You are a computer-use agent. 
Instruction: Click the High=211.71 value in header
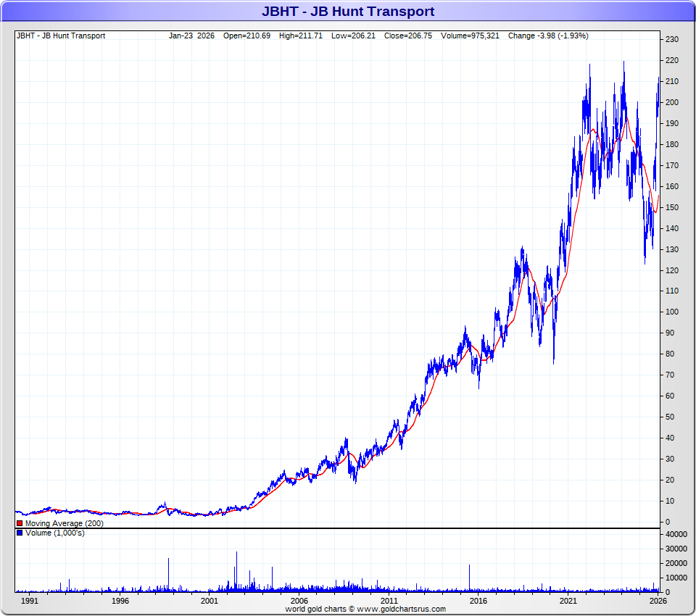click(x=301, y=36)
